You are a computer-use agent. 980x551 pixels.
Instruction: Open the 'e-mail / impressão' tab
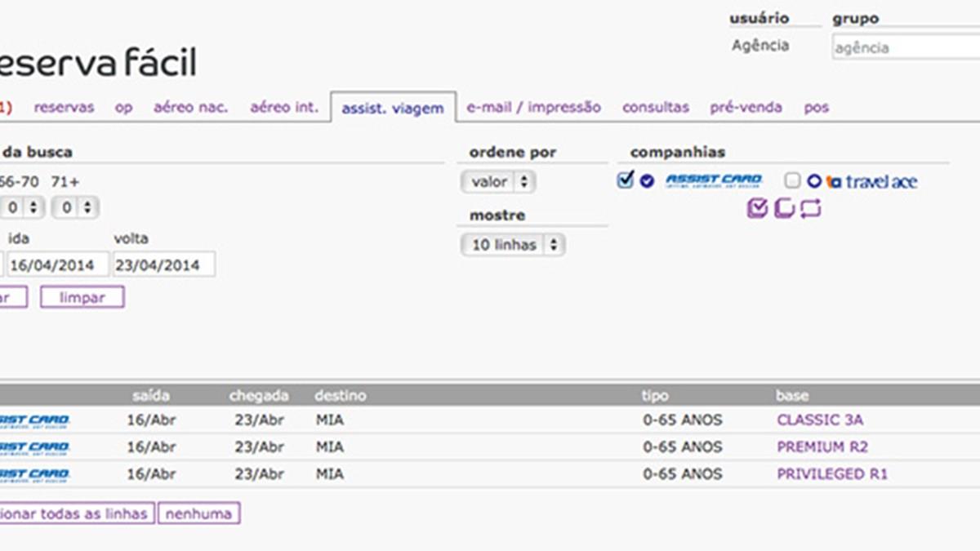[533, 107]
